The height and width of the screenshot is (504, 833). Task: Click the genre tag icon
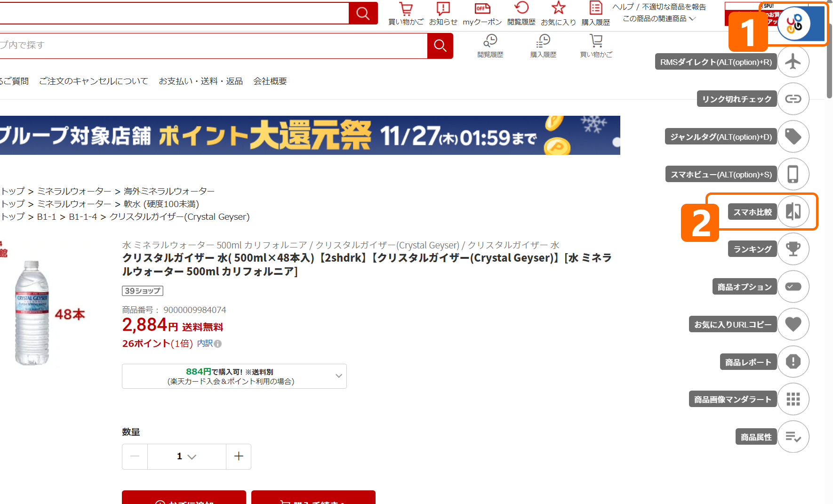793,136
